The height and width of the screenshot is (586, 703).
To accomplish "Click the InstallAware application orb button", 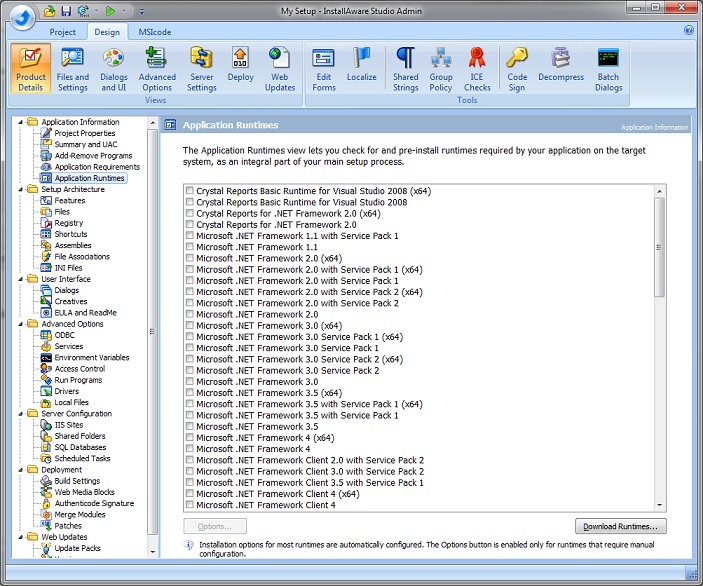I will [22, 18].
